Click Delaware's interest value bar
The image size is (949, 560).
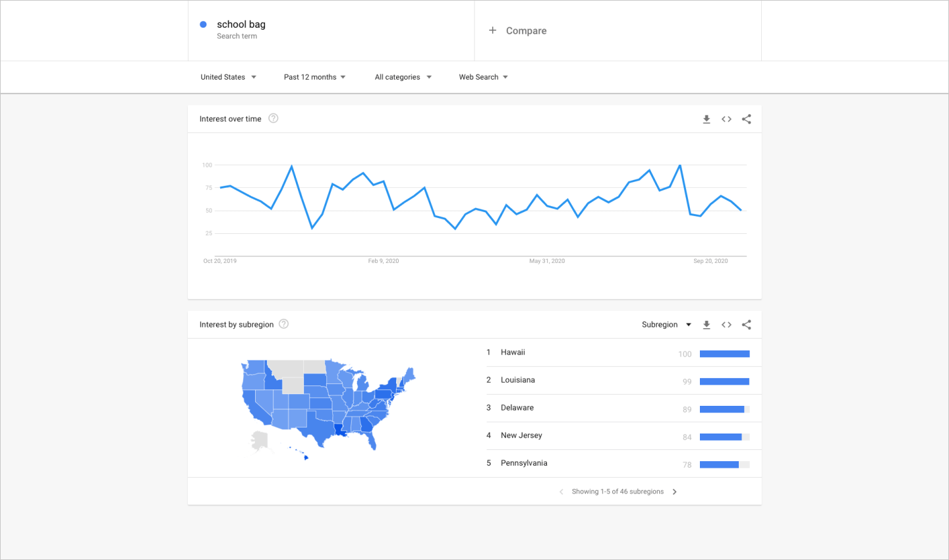724,408
